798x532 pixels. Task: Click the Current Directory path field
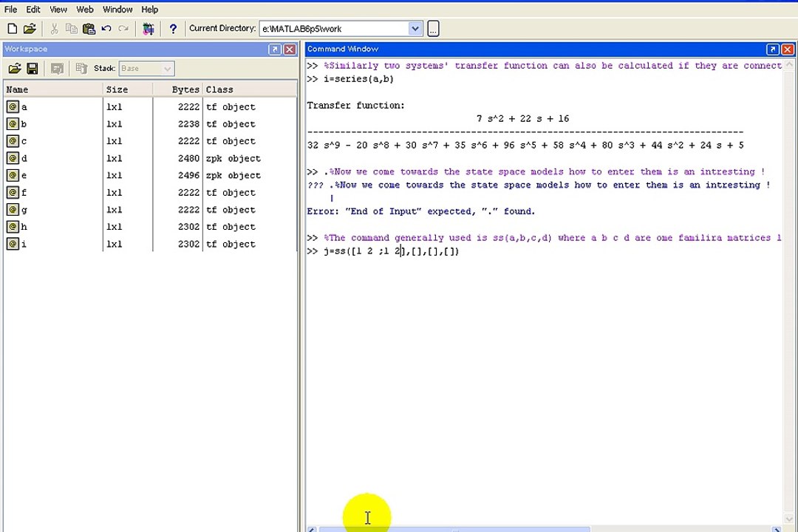click(x=335, y=29)
